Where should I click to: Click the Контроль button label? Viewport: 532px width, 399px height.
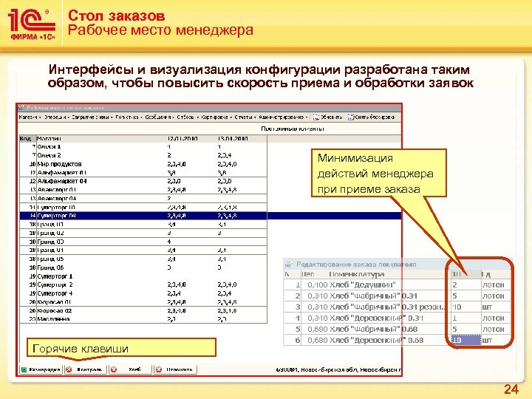point(89,369)
